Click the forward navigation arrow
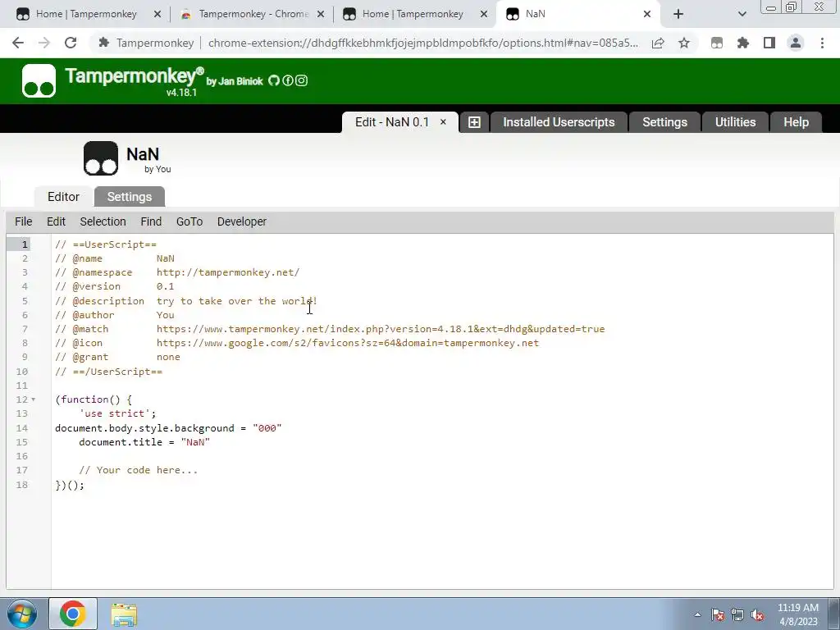The height and width of the screenshot is (630, 840). click(44, 43)
